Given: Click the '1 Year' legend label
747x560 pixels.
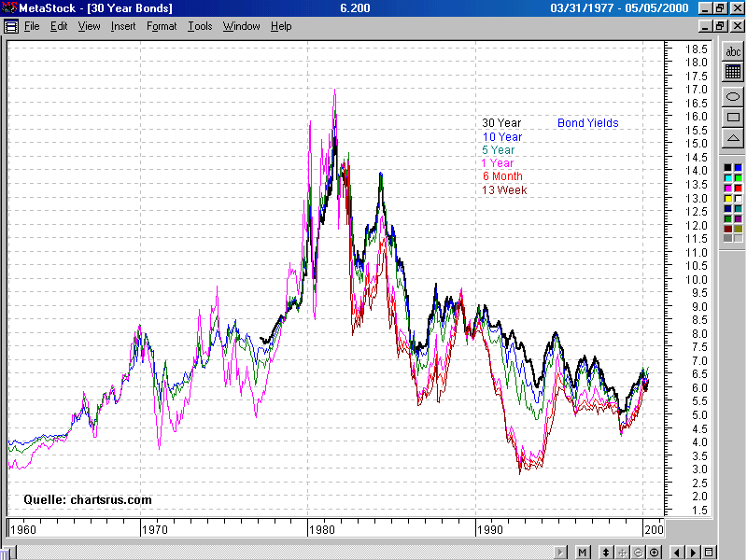Looking at the screenshot, I should 498,162.
